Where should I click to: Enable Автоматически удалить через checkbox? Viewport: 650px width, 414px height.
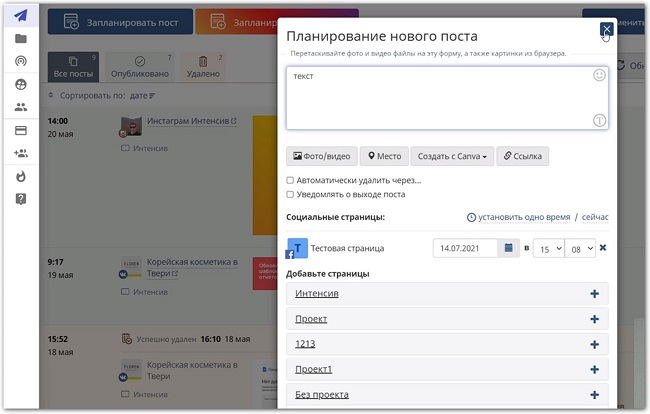coord(290,180)
